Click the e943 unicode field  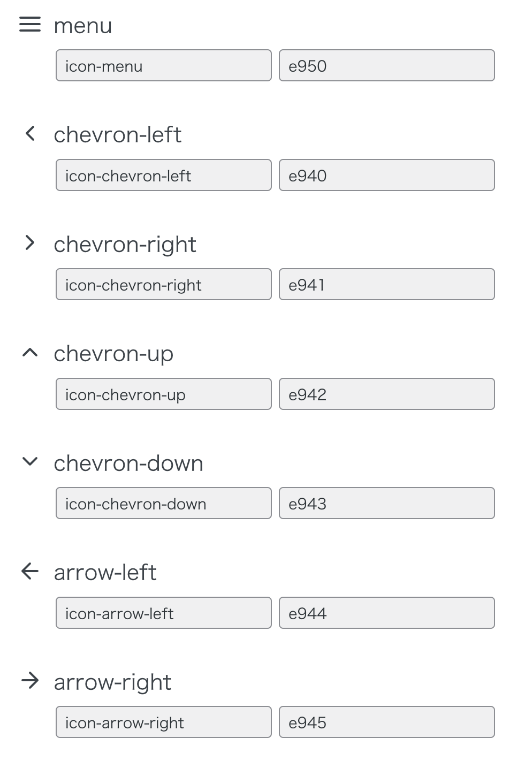pyautogui.click(x=387, y=503)
